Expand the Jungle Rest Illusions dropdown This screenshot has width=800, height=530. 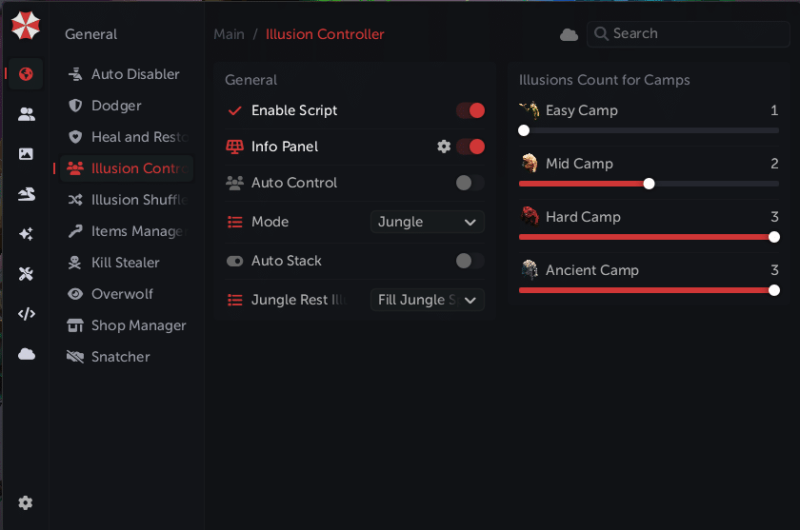coord(427,300)
